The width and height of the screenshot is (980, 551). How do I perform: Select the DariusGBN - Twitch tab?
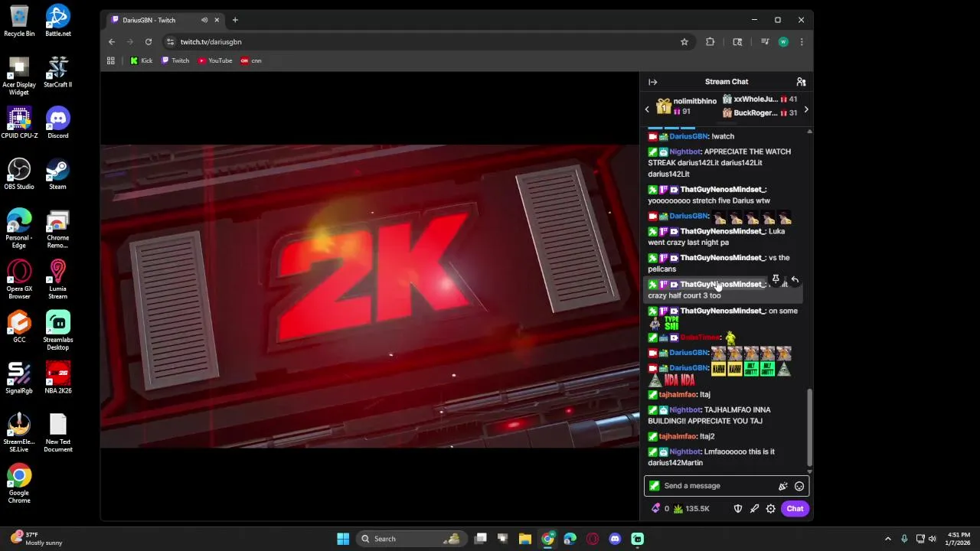click(165, 20)
